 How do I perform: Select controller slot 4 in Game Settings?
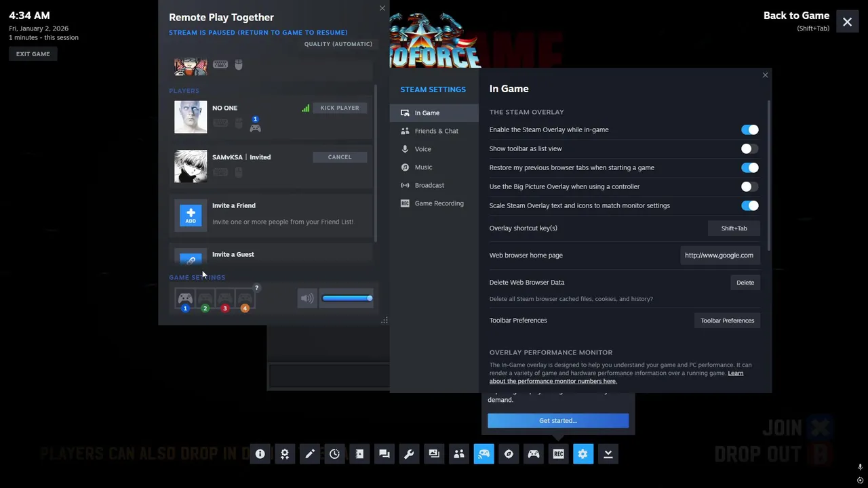pyautogui.click(x=245, y=299)
